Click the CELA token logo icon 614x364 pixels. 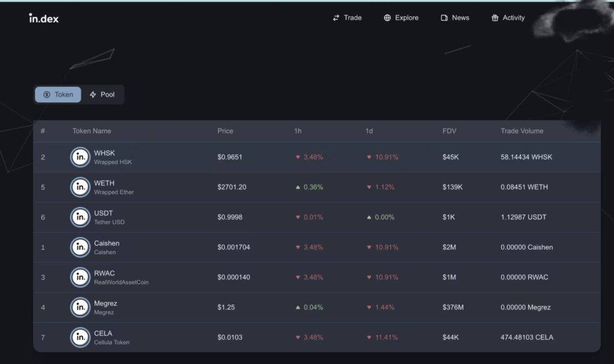coord(80,337)
